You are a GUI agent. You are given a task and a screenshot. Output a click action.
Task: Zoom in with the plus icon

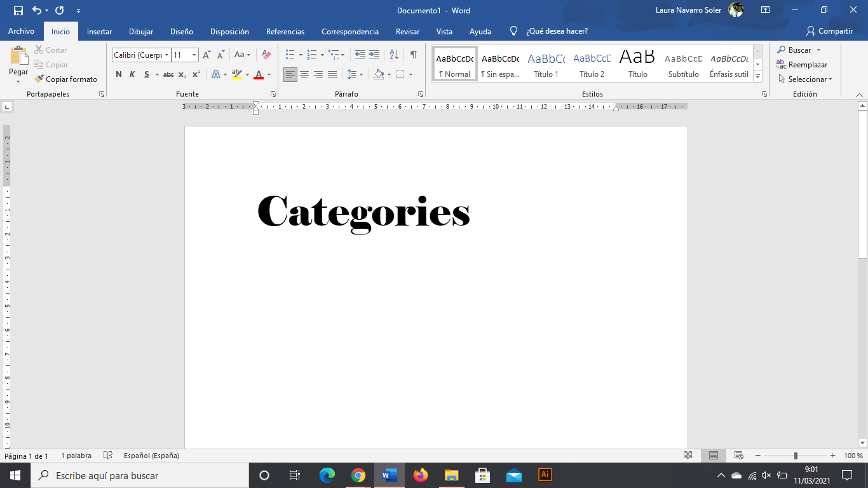[833, 456]
